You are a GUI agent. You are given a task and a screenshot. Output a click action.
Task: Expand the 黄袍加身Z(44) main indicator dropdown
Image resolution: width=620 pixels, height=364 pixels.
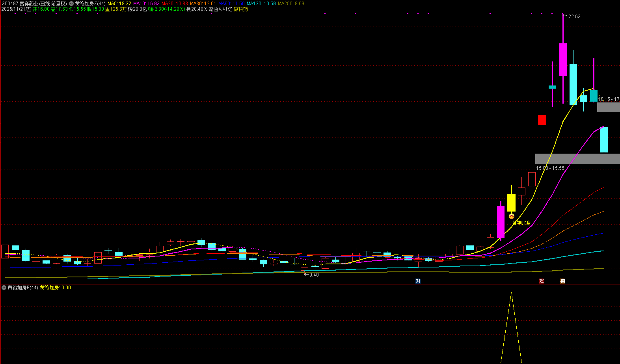coord(71,4)
